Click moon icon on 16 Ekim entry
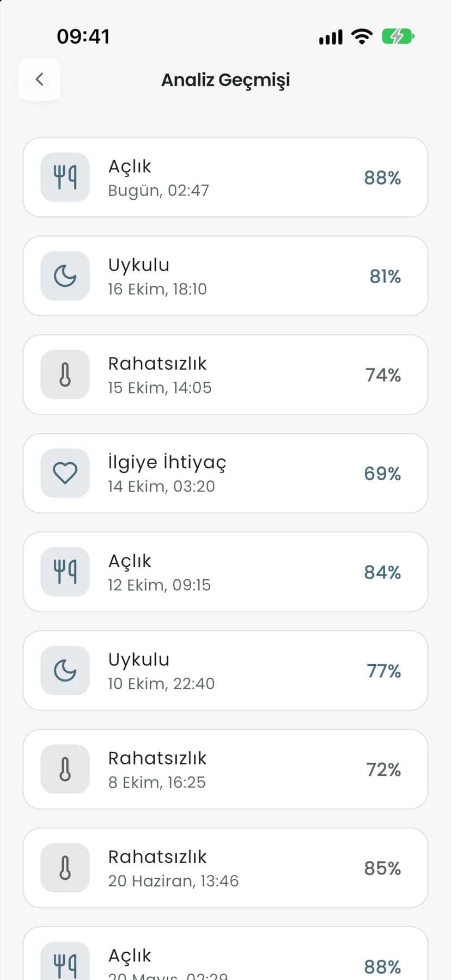This screenshot has width=451, height=980. (65, 276)
